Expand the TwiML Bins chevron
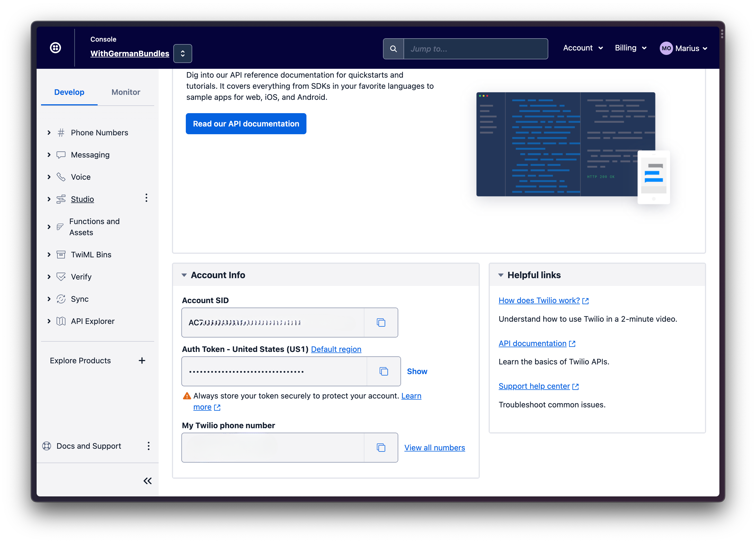The height and width of the screenshot is (543, 756). click(x=49, y=255)
